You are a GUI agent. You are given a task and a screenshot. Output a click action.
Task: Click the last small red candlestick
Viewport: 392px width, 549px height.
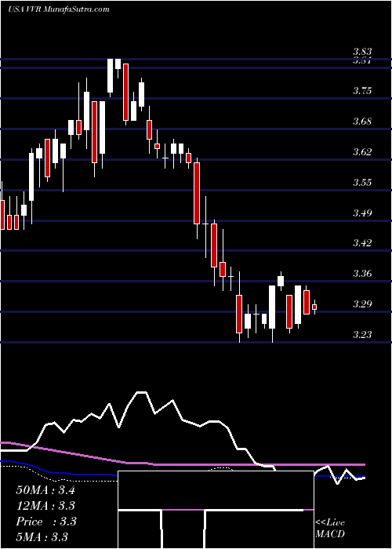pyautogui.click(x=314, y=307)
